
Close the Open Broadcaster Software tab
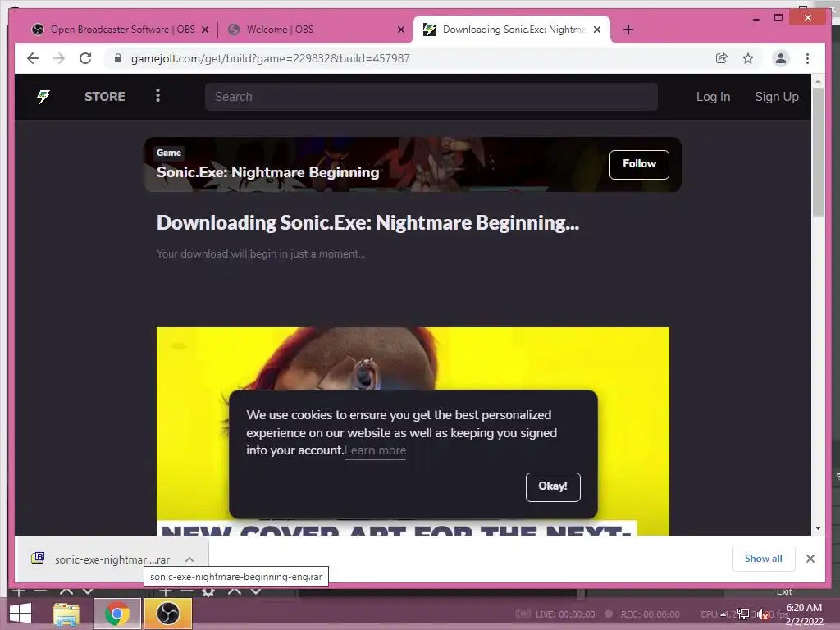click(x=204, y=30)
